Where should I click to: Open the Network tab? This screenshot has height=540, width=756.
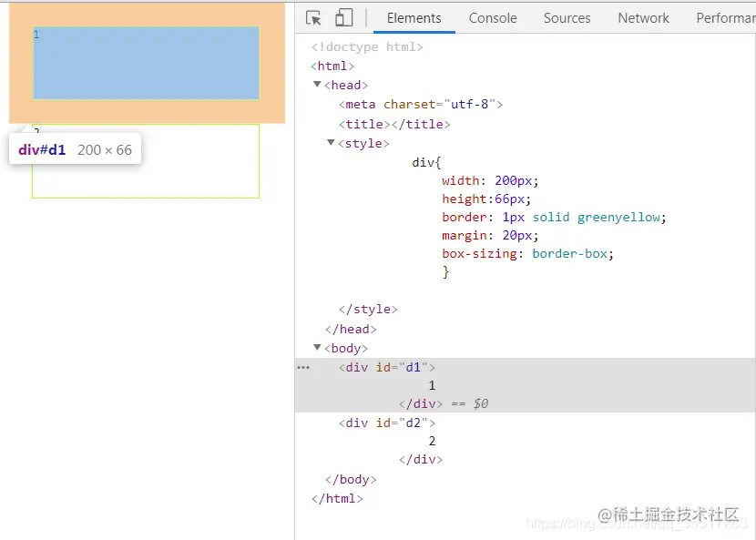[644, 18]
